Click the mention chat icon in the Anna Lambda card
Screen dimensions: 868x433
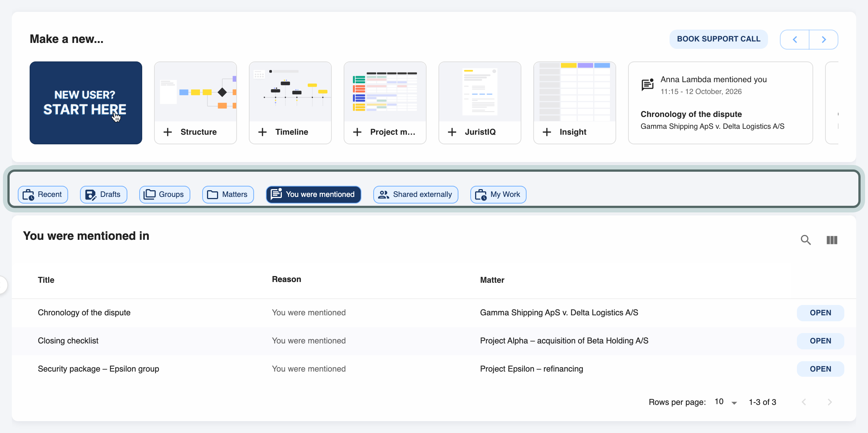tap(648, 85)
